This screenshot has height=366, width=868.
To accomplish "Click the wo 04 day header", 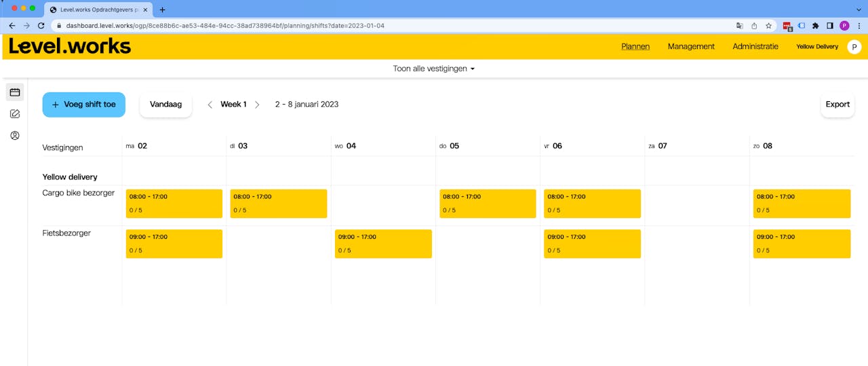I will (345, 146).
